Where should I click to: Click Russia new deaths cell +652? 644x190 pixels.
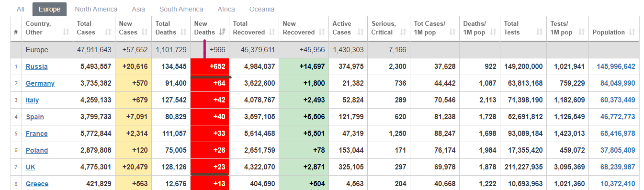[210, 67]
